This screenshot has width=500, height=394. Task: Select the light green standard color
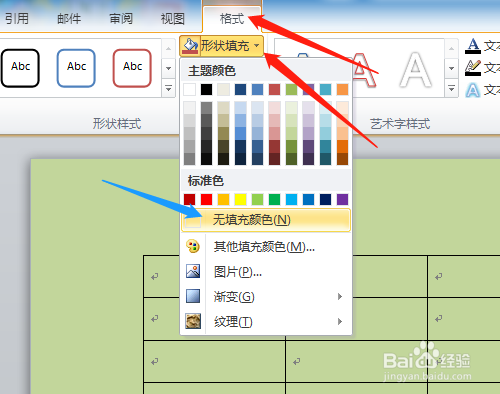point(257,199)
